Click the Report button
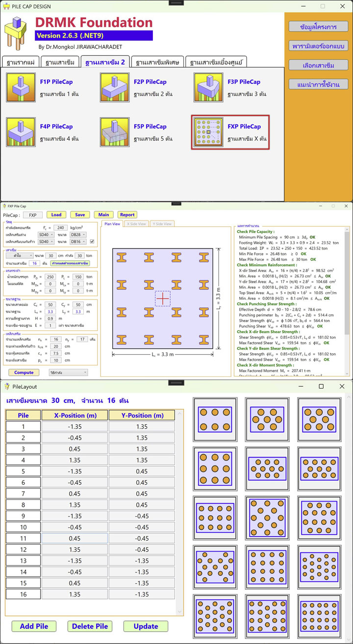The width and height of the screenshot is (353, 644). 127,215
